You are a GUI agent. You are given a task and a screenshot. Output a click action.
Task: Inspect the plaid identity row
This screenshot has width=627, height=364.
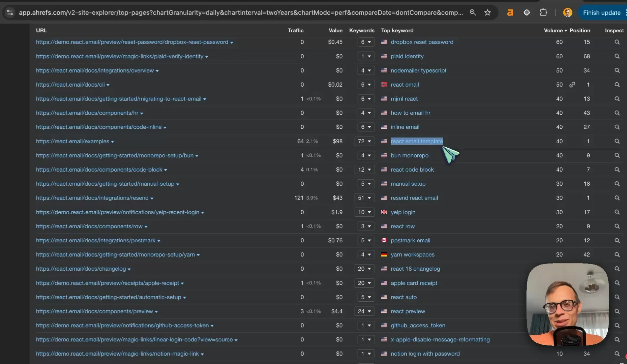point(617,56)
